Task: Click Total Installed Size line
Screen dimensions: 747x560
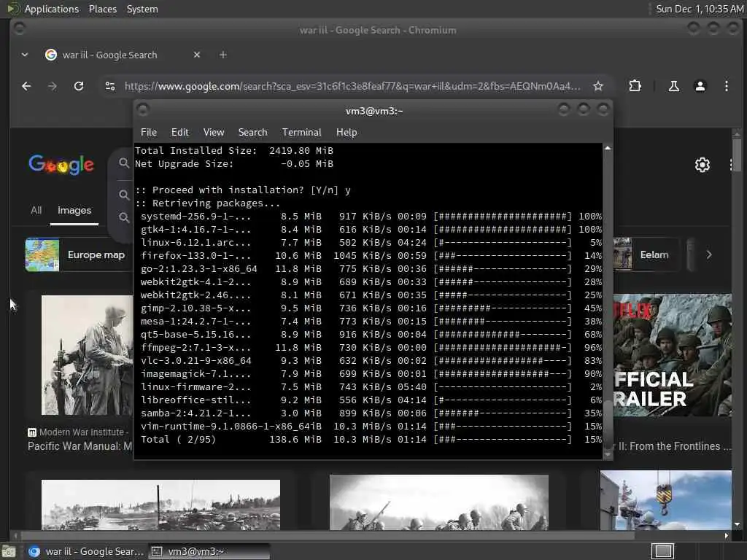Action: (234, 150)
